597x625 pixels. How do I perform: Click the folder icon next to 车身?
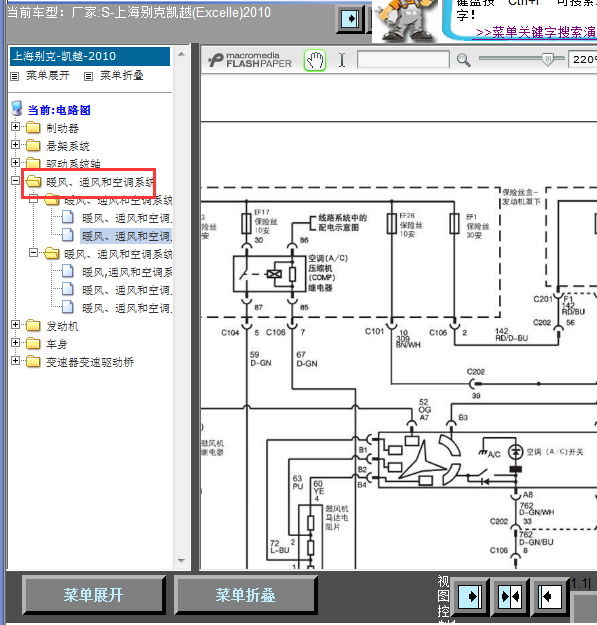(33, 343)
